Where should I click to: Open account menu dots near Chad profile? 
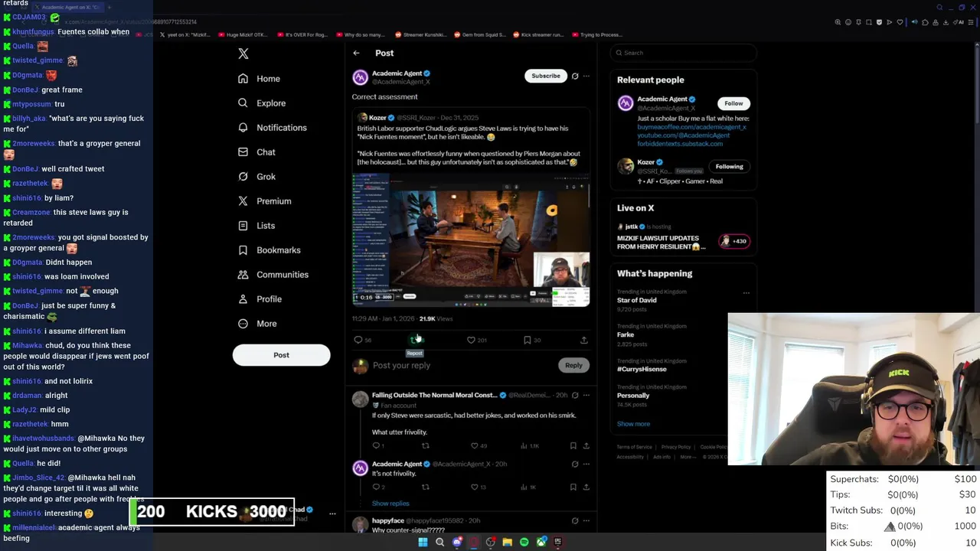(332, 514)
